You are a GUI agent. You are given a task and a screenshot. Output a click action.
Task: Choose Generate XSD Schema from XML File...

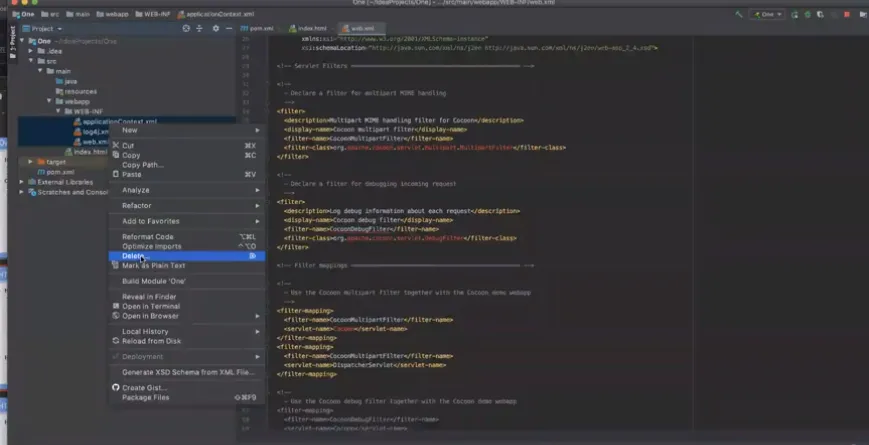tap(186, 372)
